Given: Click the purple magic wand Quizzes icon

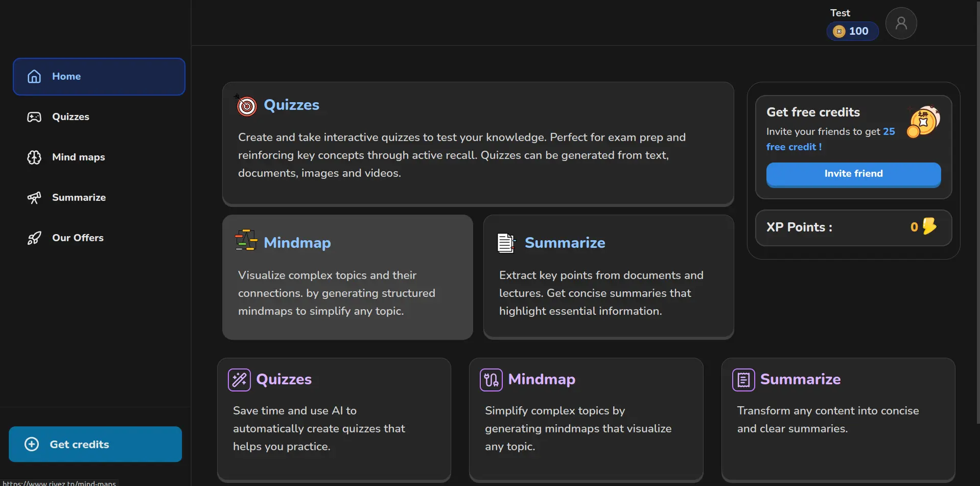Looking at the screenshot, I should [x=239, y=380].
